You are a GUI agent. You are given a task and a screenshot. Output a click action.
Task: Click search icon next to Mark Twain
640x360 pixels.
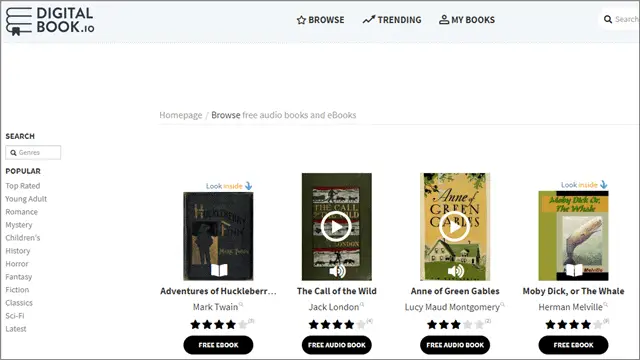point(241,304)
